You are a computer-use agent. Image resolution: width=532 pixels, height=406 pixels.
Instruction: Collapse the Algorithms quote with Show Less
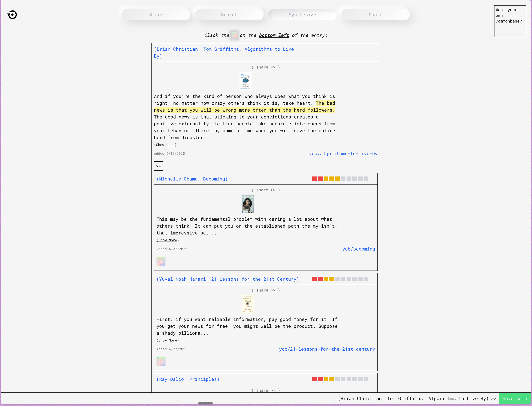pyautogui.click(x=165, y=145)
